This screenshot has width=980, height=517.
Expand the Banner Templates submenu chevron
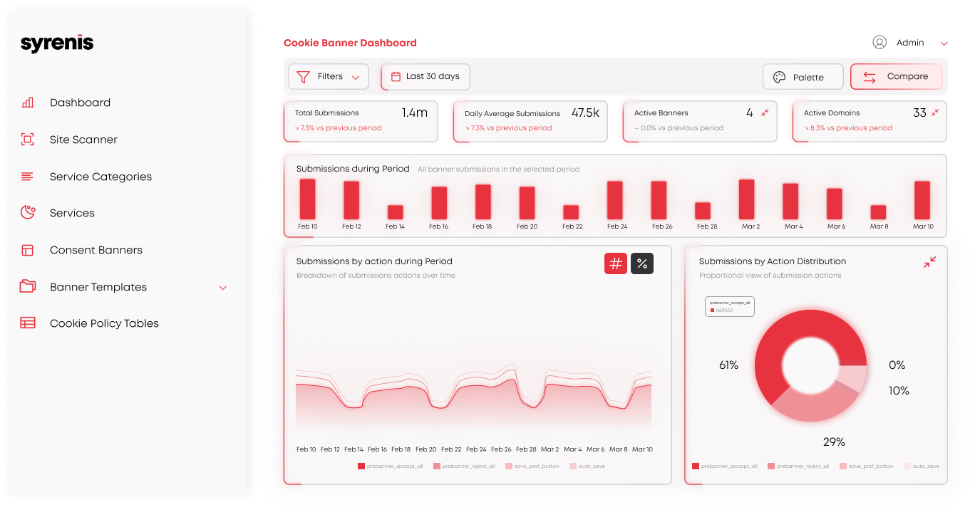click(222, 288)
